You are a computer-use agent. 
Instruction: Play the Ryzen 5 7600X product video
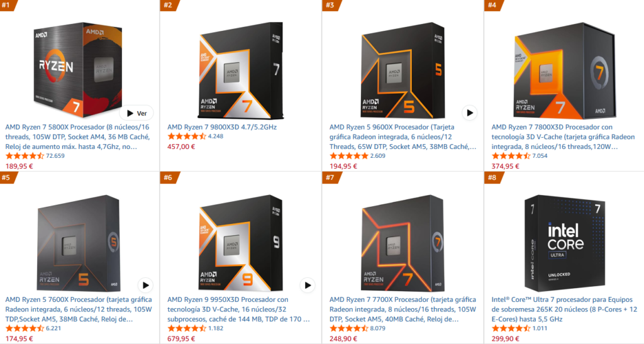click(145, 286)
